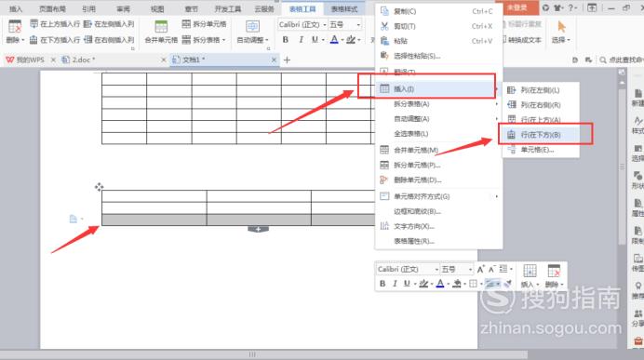The height and width of the screenshot is (360, 644).
Task: Apply ribbon text highlight color
Action: (351, 40)
